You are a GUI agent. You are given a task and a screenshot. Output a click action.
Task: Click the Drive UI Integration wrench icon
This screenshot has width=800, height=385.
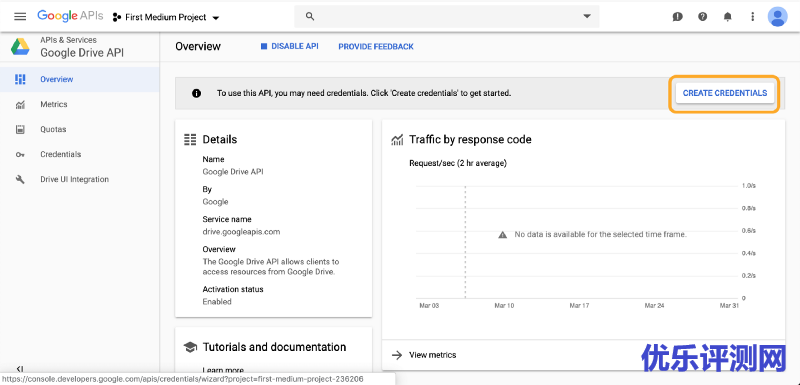point(20,179)
